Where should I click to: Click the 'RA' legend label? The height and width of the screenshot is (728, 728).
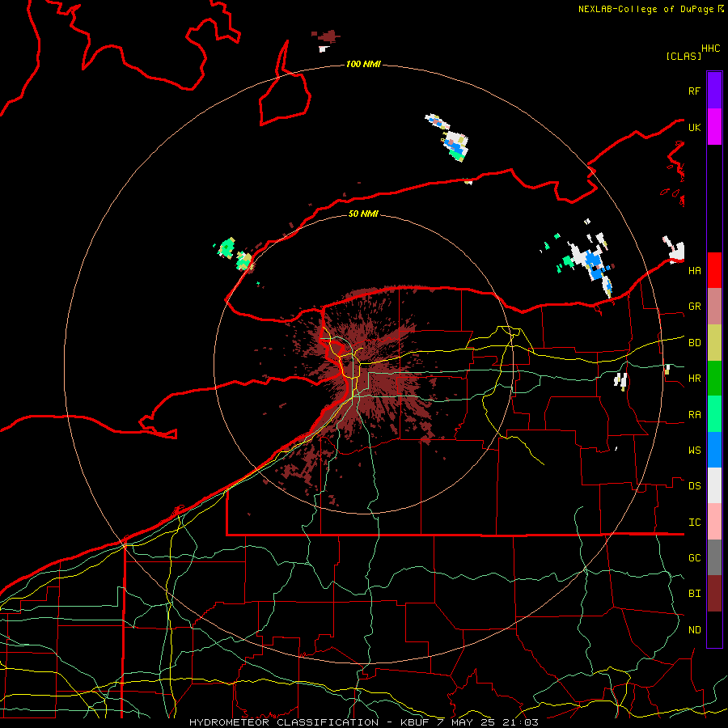(x=694, y=415)
